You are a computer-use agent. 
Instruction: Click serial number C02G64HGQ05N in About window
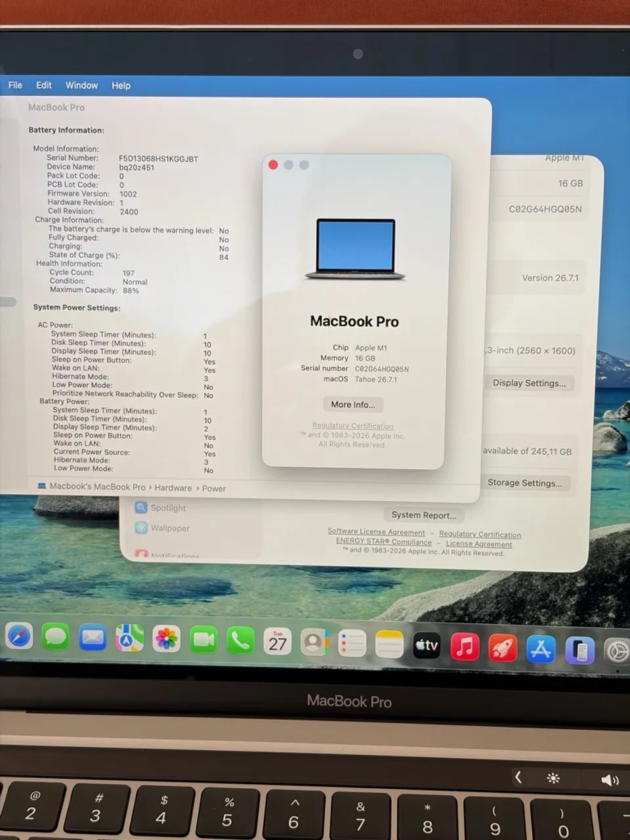[x=382, y=369]
